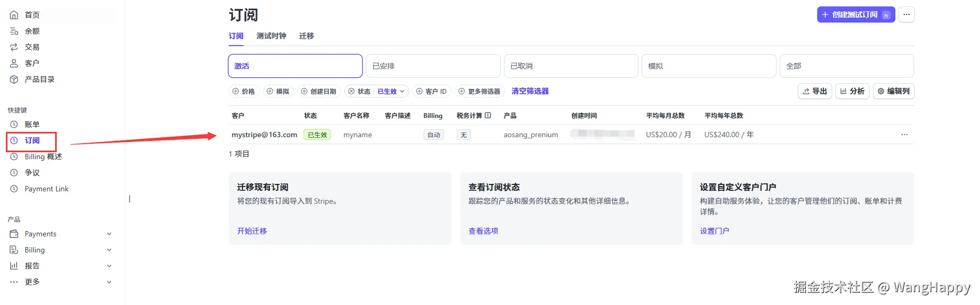Click 开始迁移 link

[252, 231]
